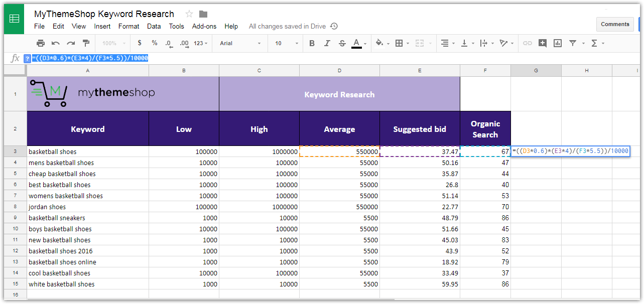The height and width of the screenshot is (304, 644).
Task: Open the horizontal align dropdown
Action: tap(447, 43)
